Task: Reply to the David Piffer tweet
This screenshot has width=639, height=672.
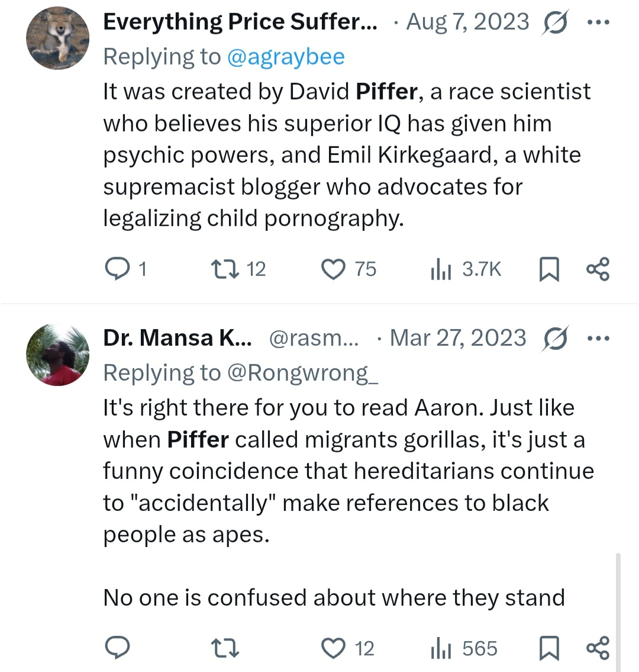Action: [x=117, y=269]
